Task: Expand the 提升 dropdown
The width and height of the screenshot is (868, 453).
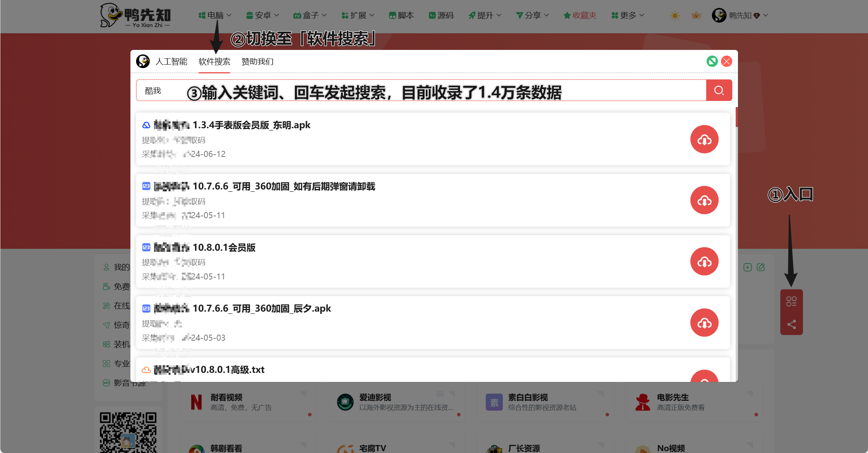Action: point(485,16)
